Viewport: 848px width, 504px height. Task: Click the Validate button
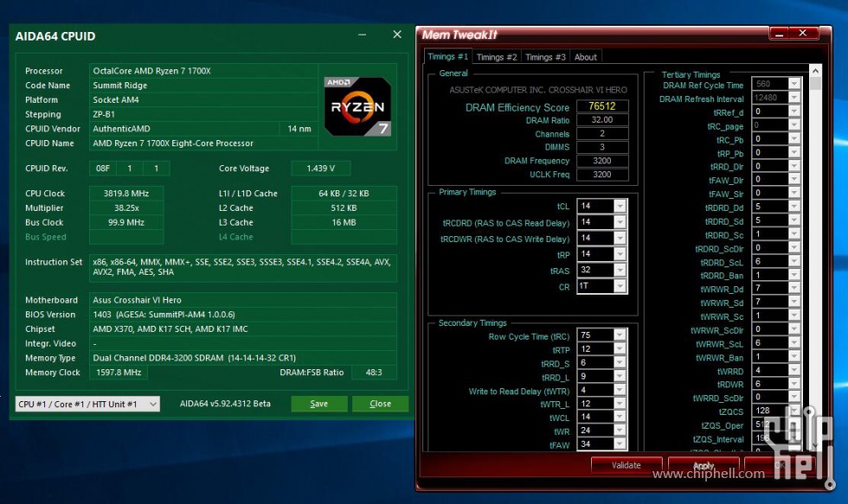[x=626, y=465]
